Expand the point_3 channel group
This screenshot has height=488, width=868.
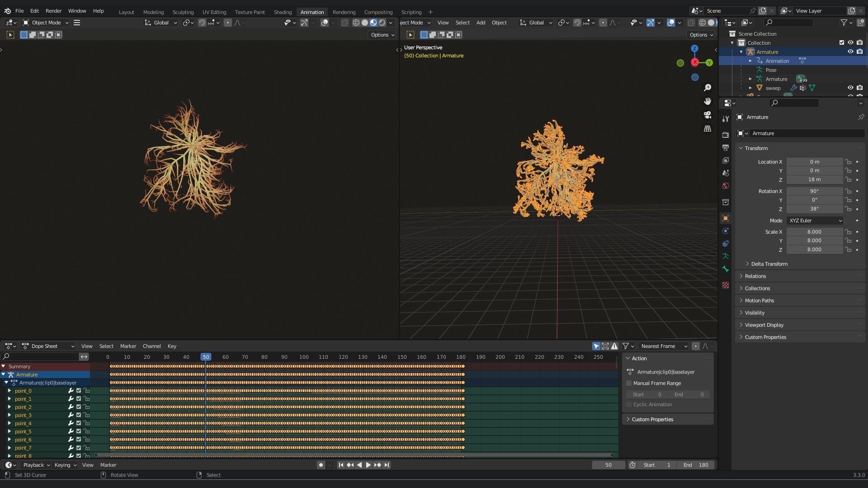pyautogui.click(x=9, y=415)
